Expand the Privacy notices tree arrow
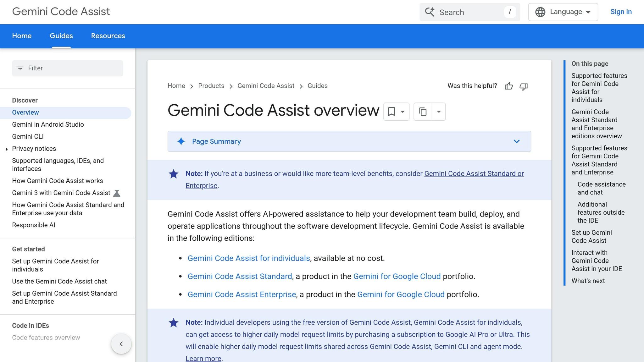 click(7, 149)
